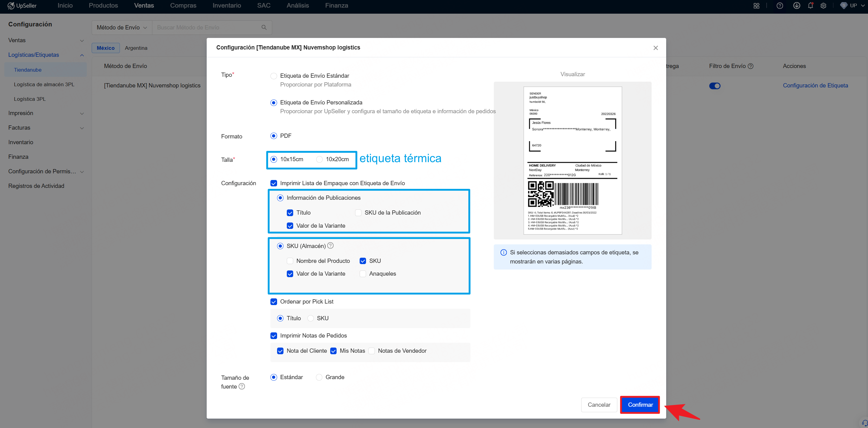This screenshot has width=868, height=428.
Task: Check Notas de Vendedor checkbox
Action: click(372, 351)
